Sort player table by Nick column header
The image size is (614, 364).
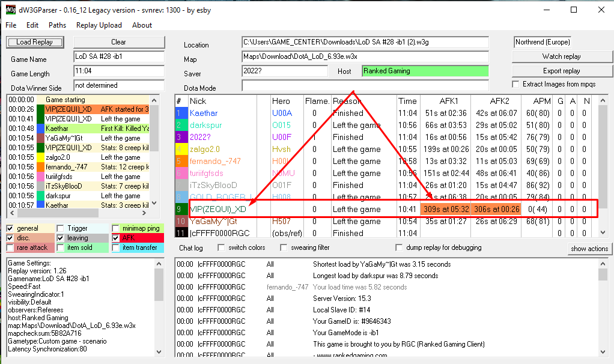tap(222, 101)
